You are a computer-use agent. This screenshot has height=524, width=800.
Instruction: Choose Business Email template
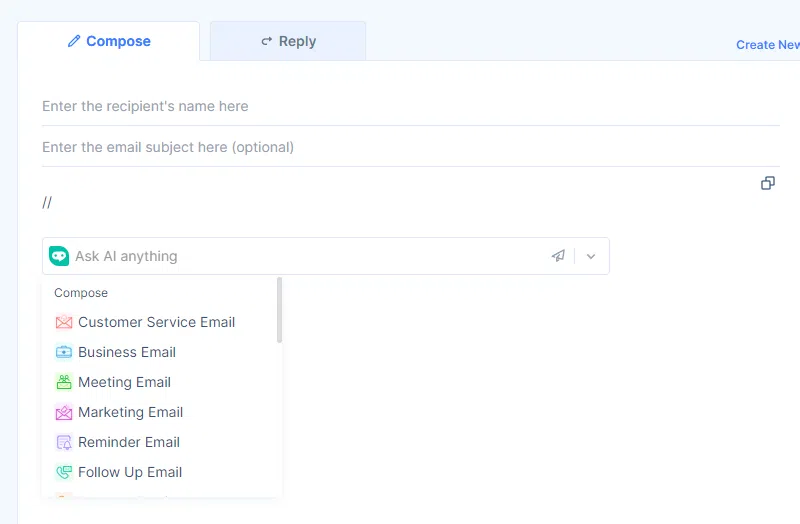(127, 352)
